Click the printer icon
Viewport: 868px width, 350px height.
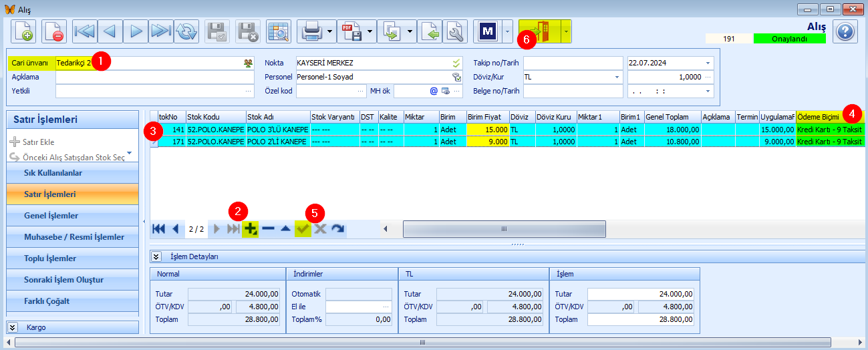(x=311, y=31)
